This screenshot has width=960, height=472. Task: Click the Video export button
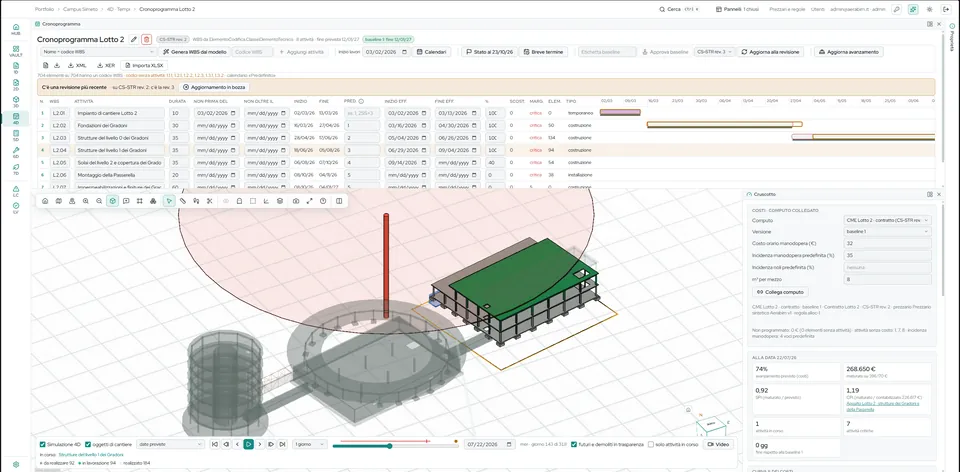(x=718, y=444)
